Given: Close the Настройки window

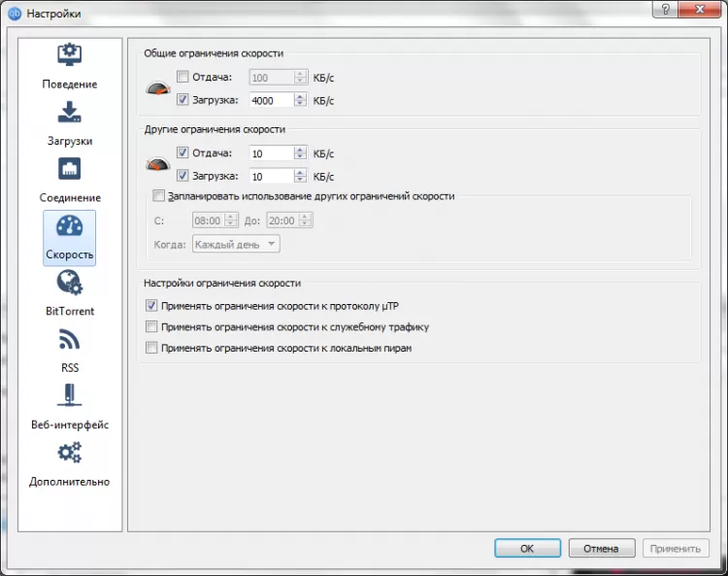Looking at the screenshot, I should pos(700,10).
